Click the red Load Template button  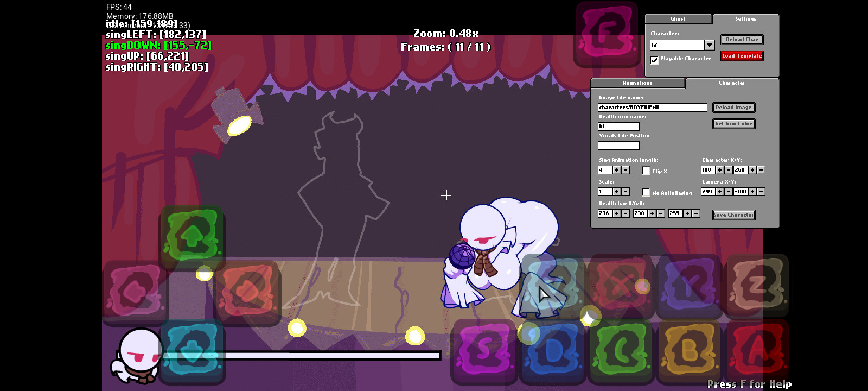tap(742, 56)
